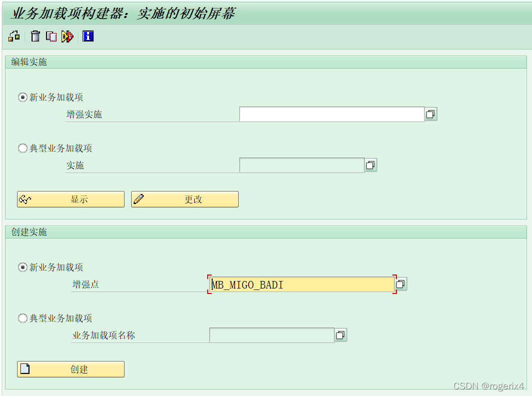Open value help for the 实施 field
The width and height of the screenshot is (532, 396).
pyautogui.click(x=370, y=165)
